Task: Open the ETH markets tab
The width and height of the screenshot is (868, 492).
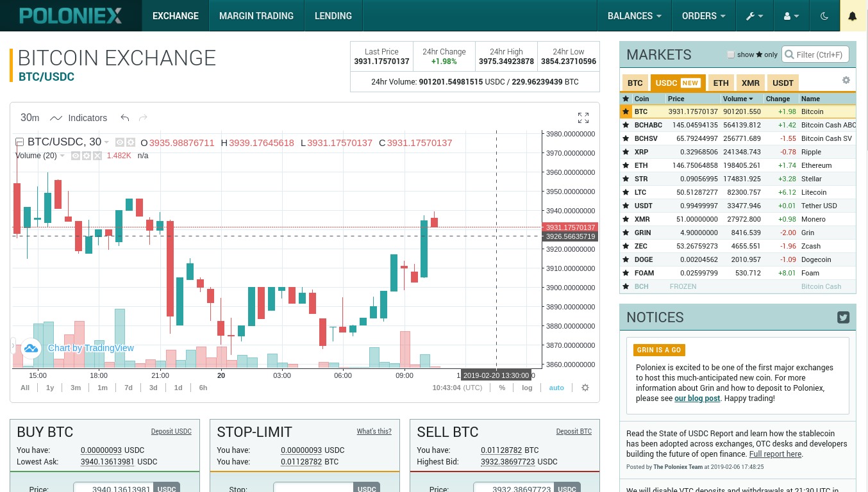Action: point(721,83)
